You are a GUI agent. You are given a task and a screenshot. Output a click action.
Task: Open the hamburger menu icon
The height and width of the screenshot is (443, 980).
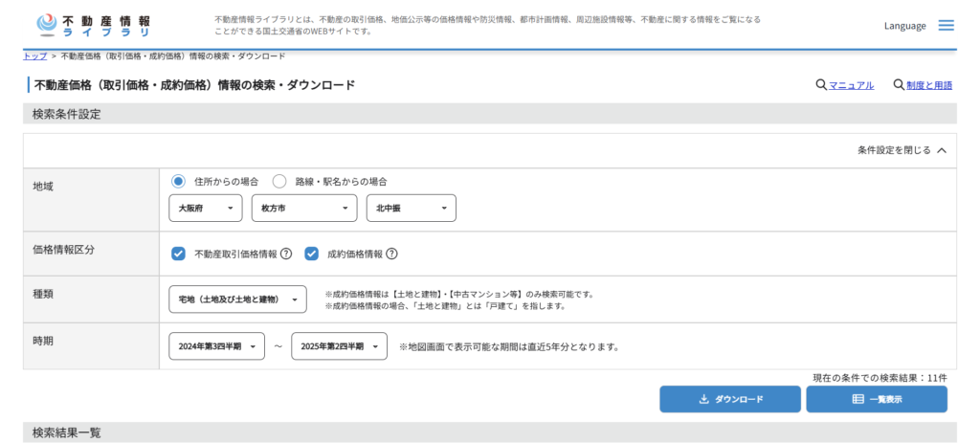point(946,26)
